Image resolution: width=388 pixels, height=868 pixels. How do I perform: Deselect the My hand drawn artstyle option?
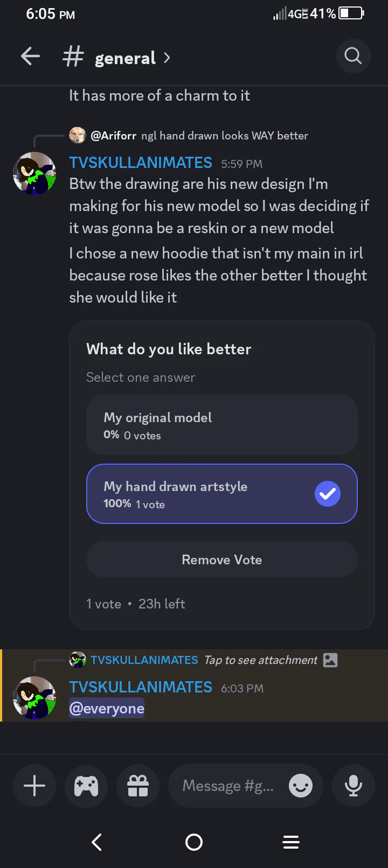pyautogui.click(x=222, y=494)
